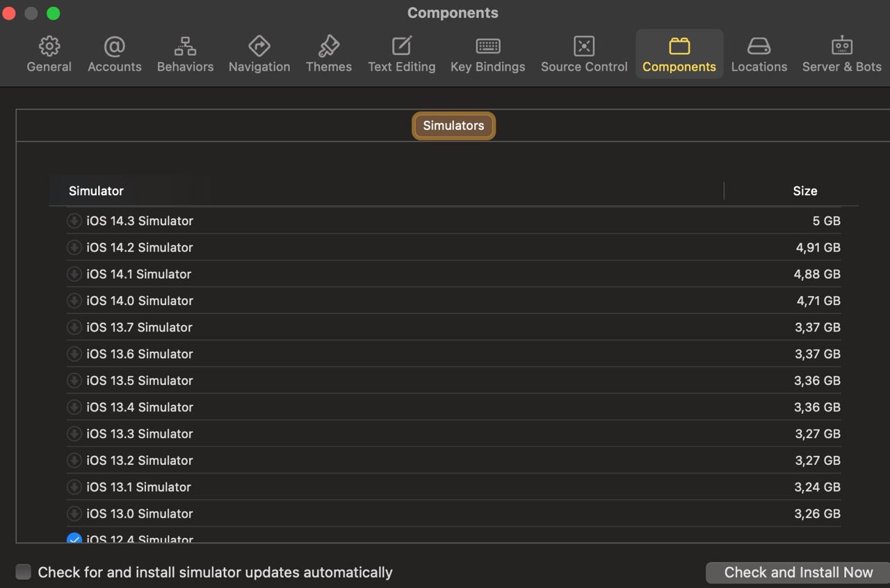Open the Locations preferences pane
890x588 pixels.
tap(759, 54)
